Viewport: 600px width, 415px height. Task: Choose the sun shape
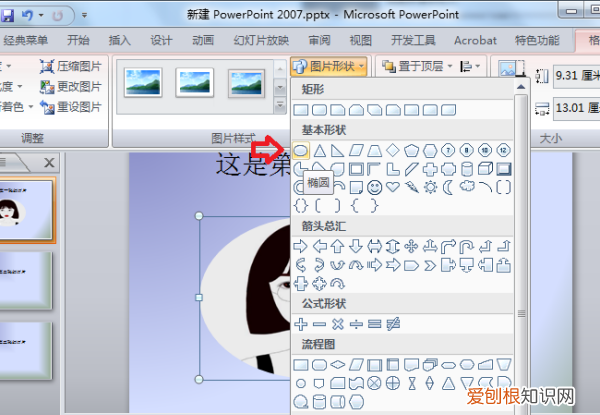click(430, 186)
